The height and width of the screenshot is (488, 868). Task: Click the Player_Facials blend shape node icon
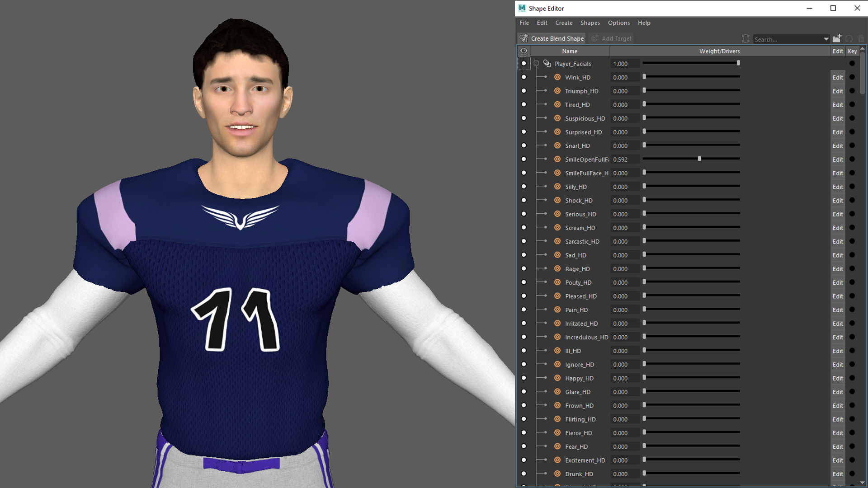click(547, 64)
